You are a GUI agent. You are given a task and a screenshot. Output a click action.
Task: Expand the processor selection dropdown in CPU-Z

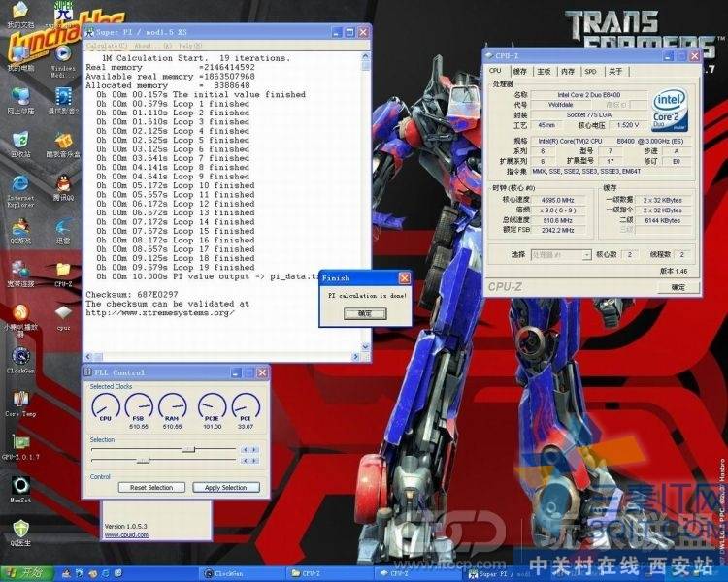(587, 255)
